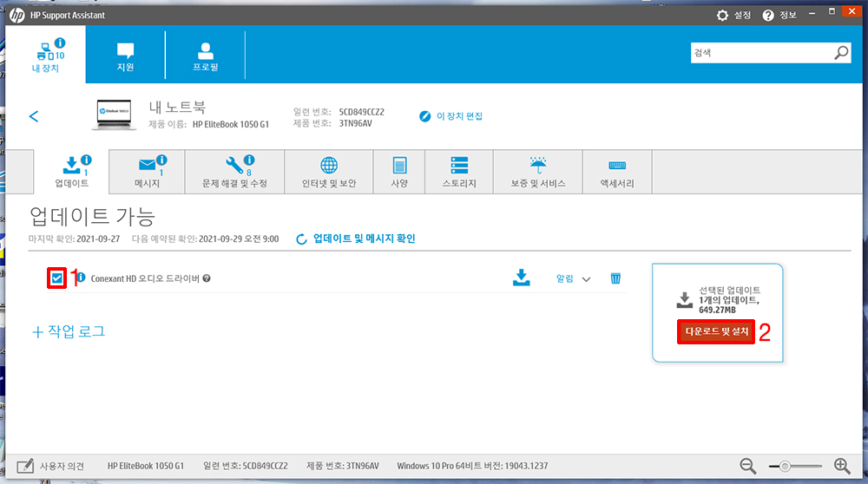
Task: Select the 업데이트 (Updates) tab
Action: (x=72, y=172)
